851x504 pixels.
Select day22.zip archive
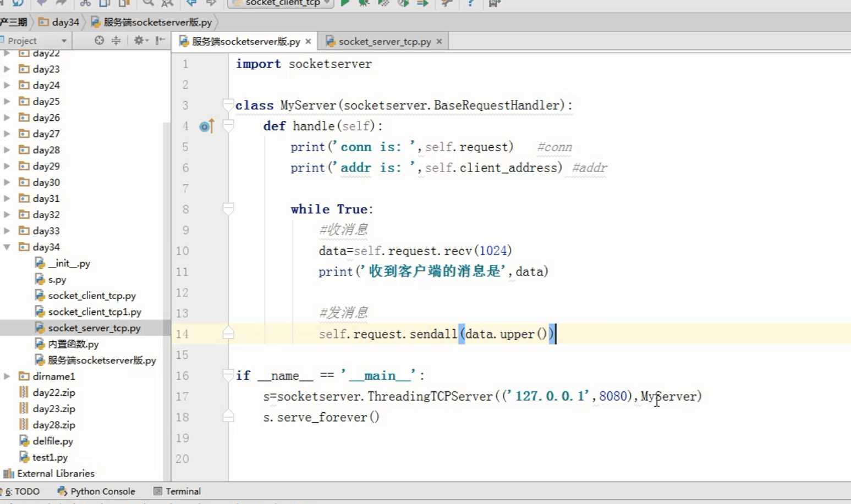[47, 392]
